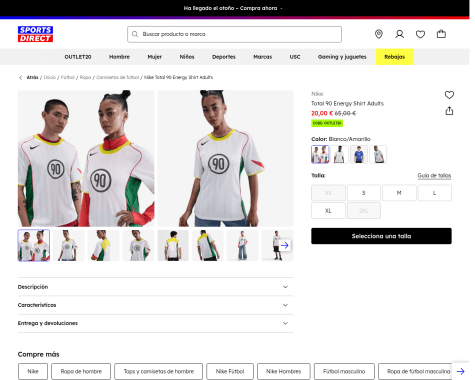Open the wishlist heart icon in header
Viewport: 475px width, 380px height.
coord(420,34)
